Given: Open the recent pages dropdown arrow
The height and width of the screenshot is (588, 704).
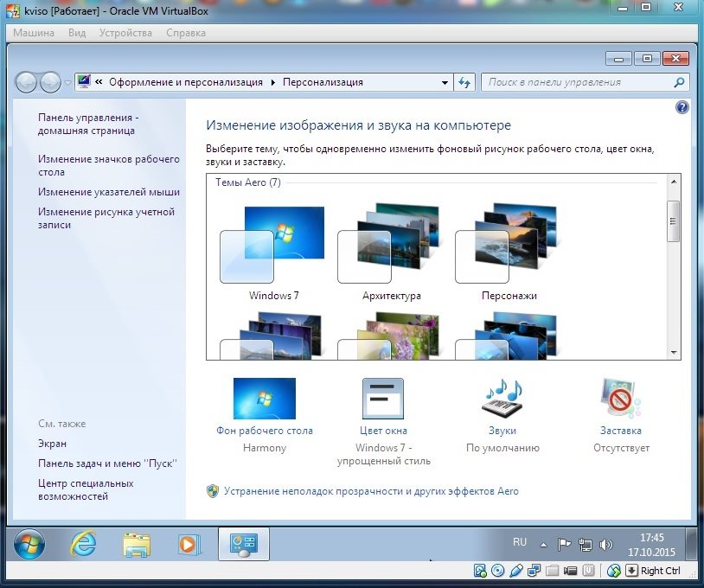Looking at the screenshot, I should 67,83.
